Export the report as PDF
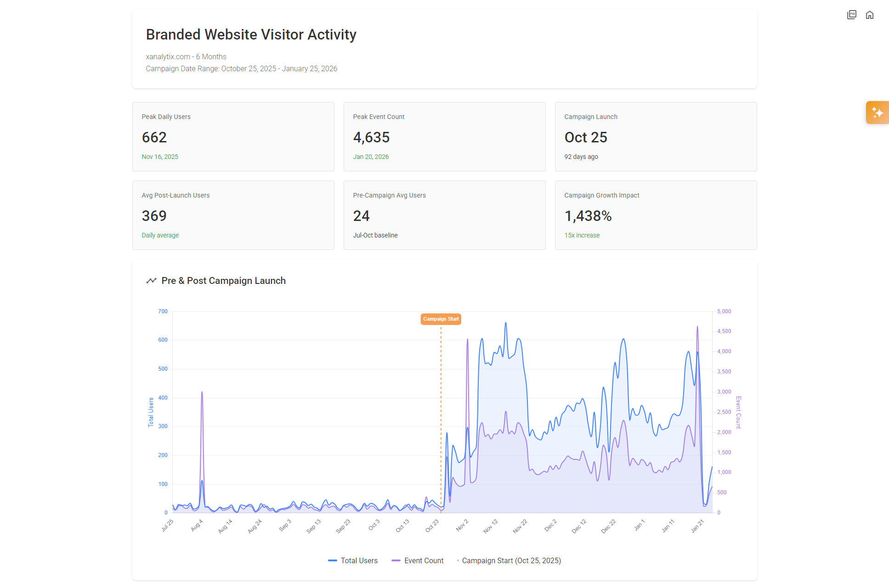The width and height of the screenshot is (889, 588). (x=852, y=14)
